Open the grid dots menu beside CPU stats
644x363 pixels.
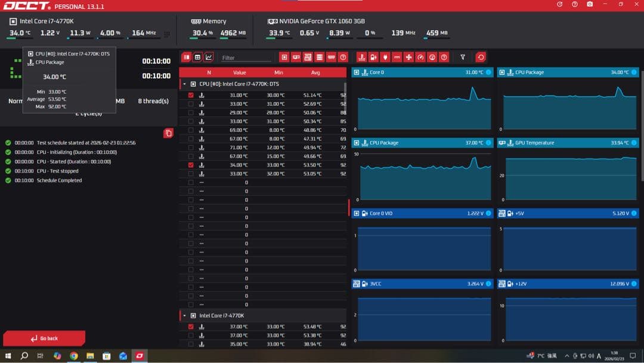(x=167, y=35)
